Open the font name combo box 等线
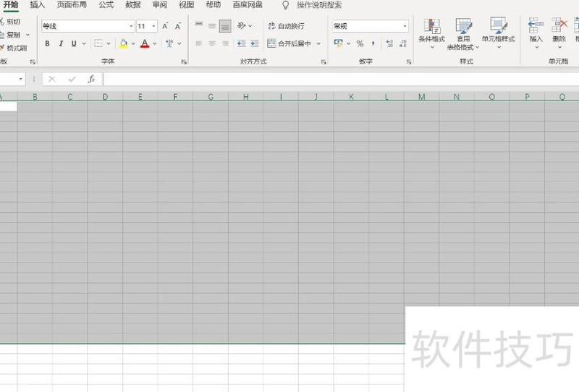This screenshot has height=392, width=579. (x=88, y=26)
